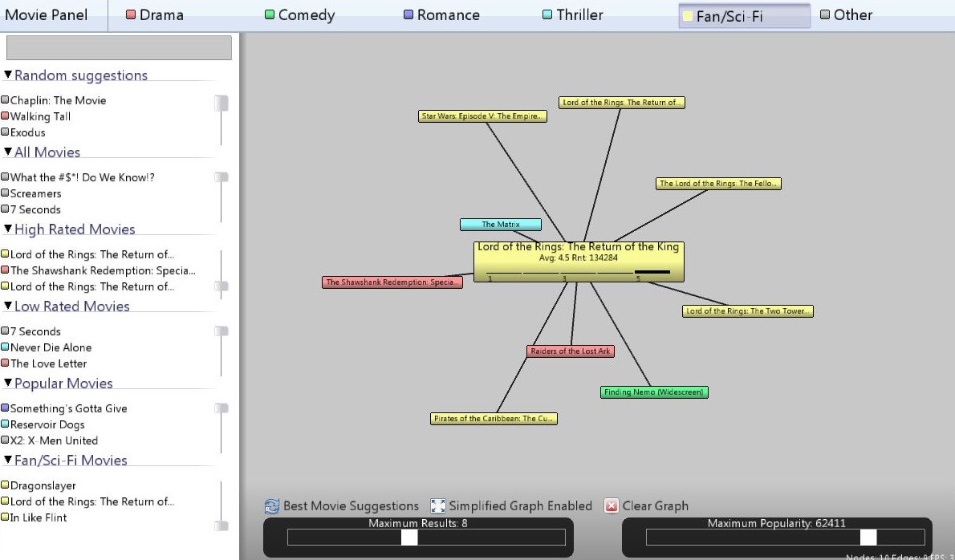Click Simplified Graph Enabled button

pyautogui.click(x=511, y=505)
